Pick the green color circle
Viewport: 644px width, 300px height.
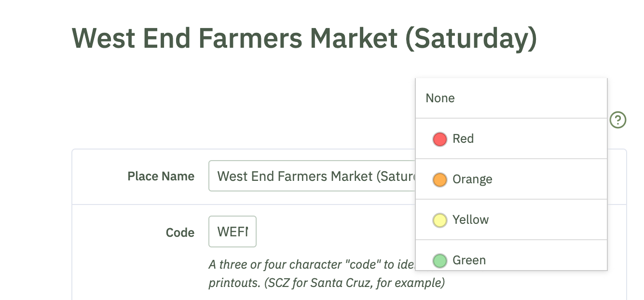[439, 261]
